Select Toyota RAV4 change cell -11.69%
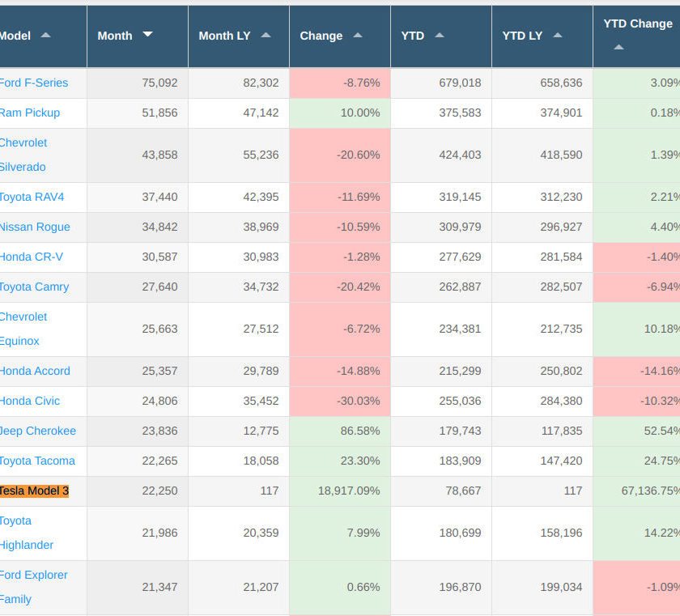The height and width of the screenshot is (616, 680). click(x=339, y=198)
